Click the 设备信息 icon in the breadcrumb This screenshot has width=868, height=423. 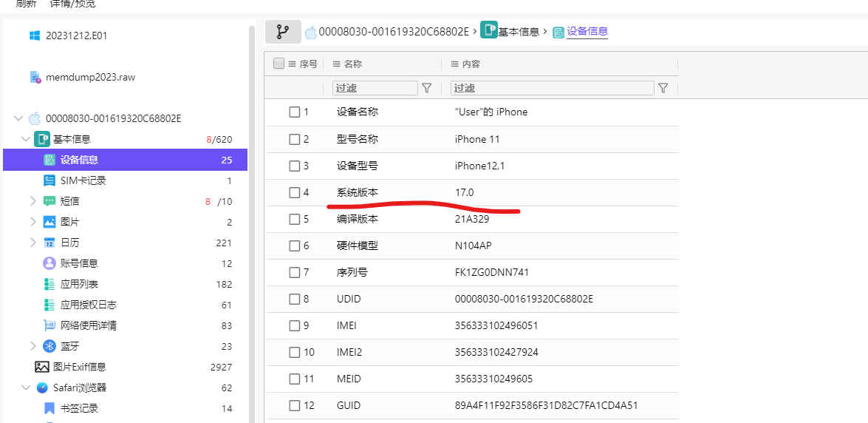coord(558,32)
